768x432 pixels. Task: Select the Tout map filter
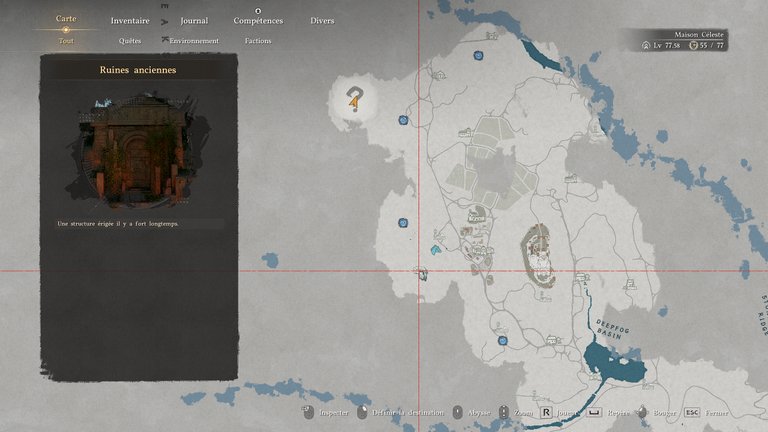pyautogui.click(x=66, y=41)
